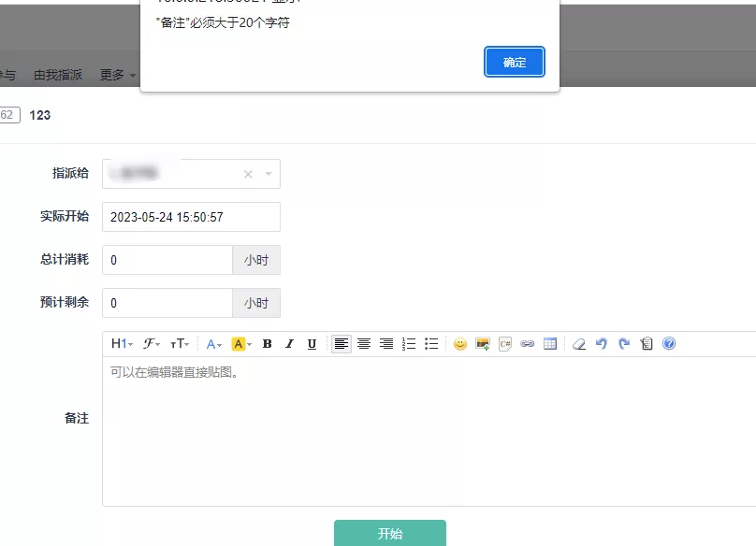The image size is (756, 546).
Task: Open the editor help icon
Action: [x=669, y=344]
